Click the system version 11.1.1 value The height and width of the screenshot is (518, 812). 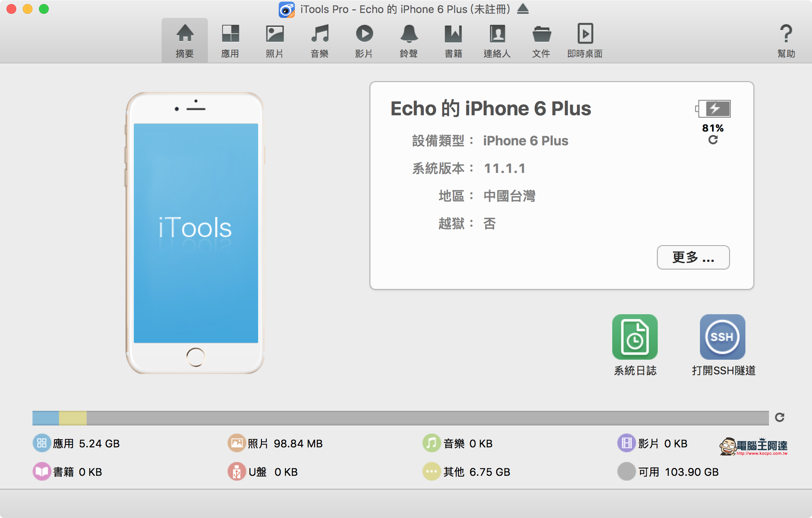pos(505,168)
